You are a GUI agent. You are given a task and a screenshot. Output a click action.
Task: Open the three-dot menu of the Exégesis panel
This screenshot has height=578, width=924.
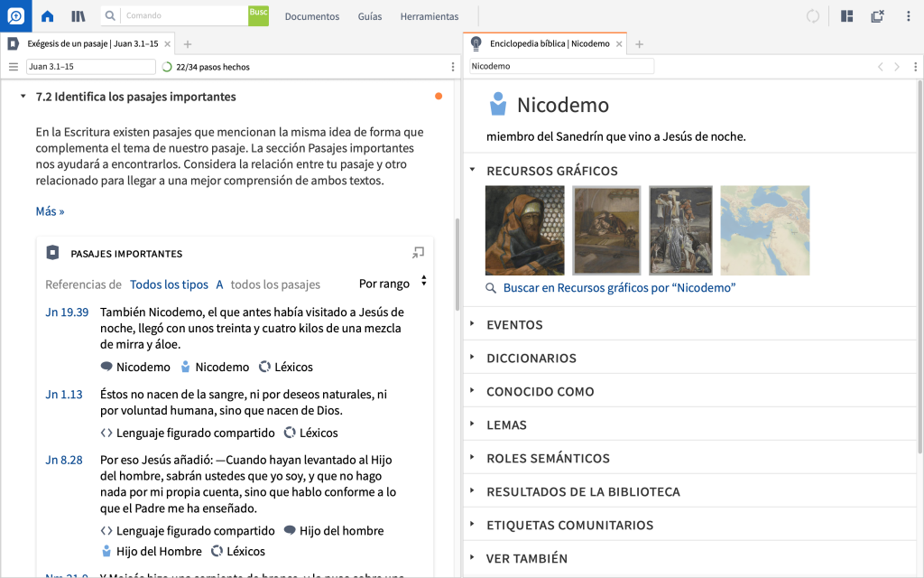pyautogui.click(x=450, y=66)
